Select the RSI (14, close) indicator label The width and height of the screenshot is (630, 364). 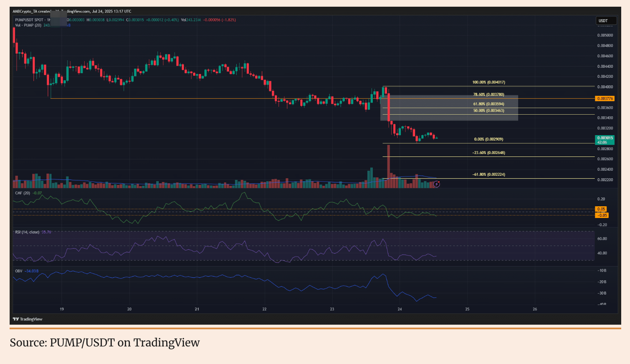click(x=27, y=232)
